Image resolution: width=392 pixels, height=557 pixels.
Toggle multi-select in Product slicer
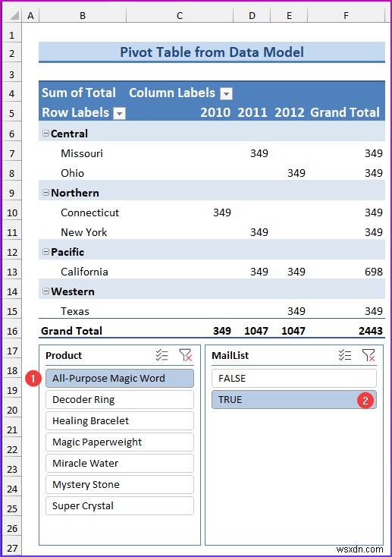[x=162, y=355]
